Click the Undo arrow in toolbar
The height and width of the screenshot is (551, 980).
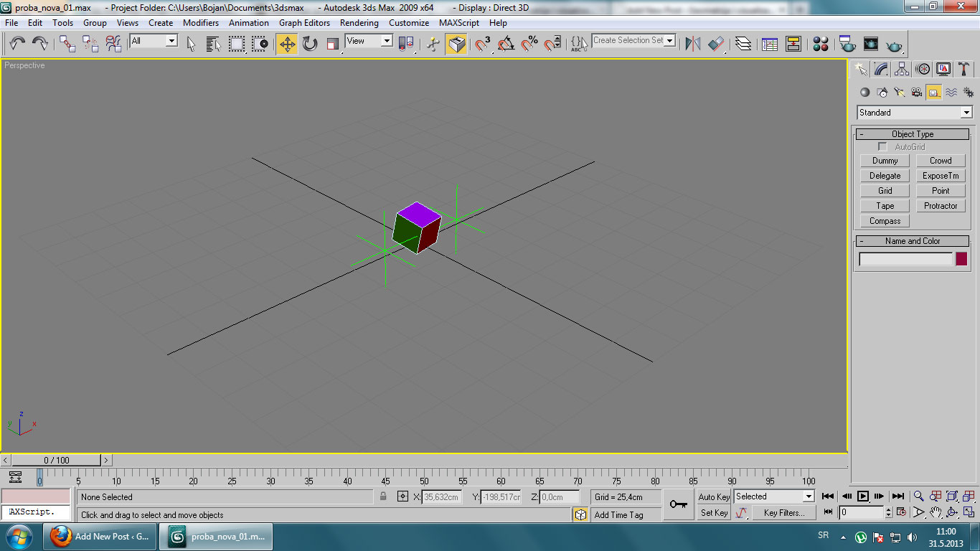click(18, 44)
